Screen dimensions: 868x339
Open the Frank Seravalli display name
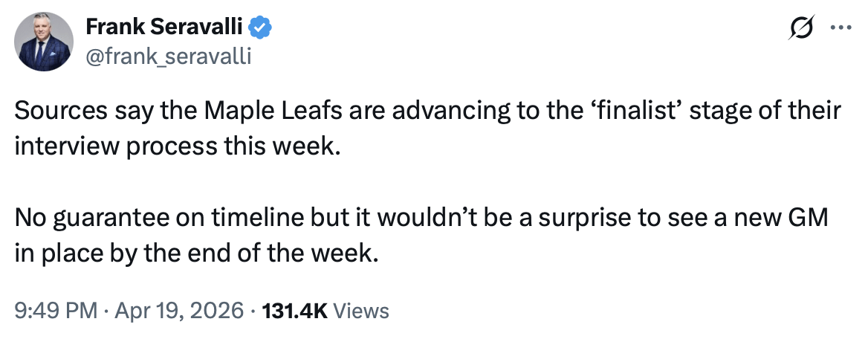(164, 28)
